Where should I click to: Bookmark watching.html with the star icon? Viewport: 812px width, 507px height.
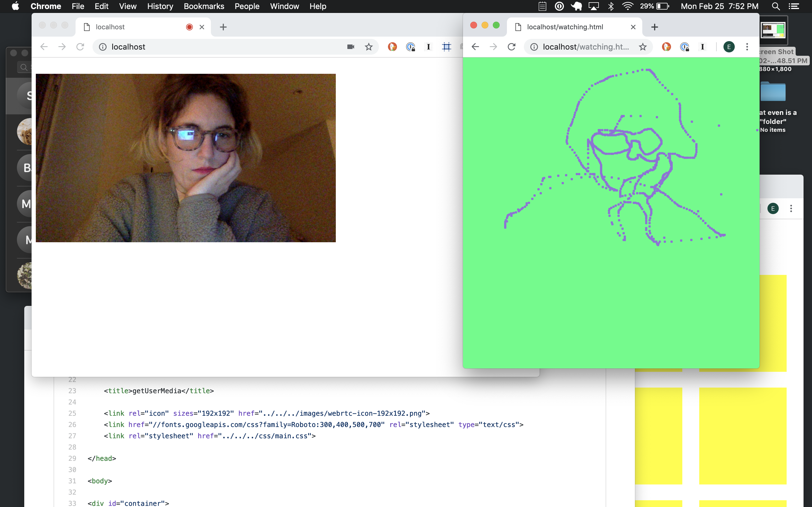(643, 46)
